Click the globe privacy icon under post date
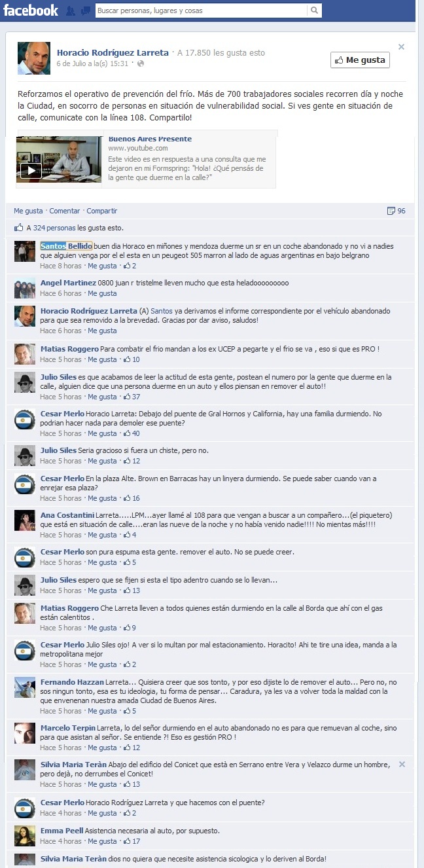 click(x=141, y=63)
